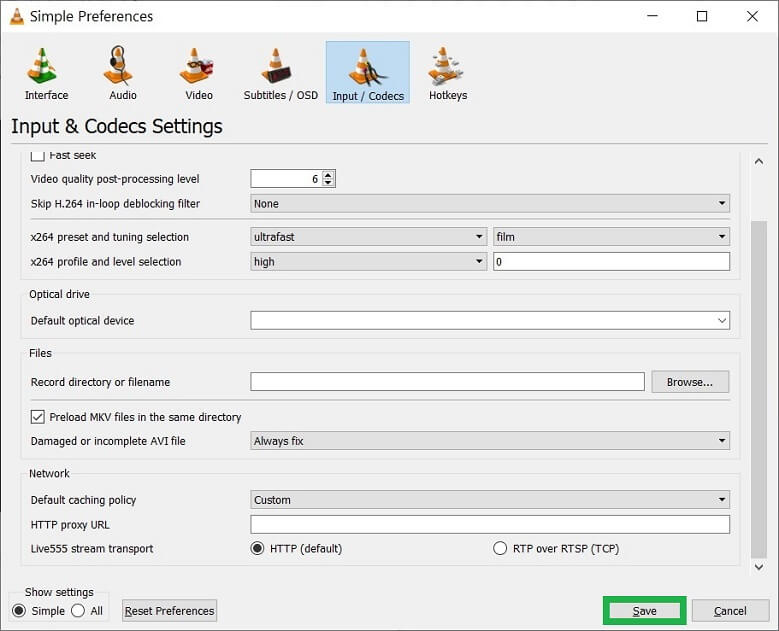Image resolution: width=779 pixels, height=631 pixels.
Task: Click the scrollbar up arrow
Action: click(x=759, y=161)
